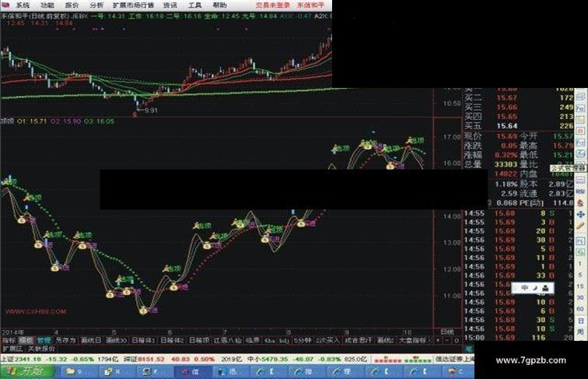Select the 日箱体2 indicator tab
Image resolution: width=588 pixels, height=379 pixels.
pyautogui.click(x=172, y=341)
